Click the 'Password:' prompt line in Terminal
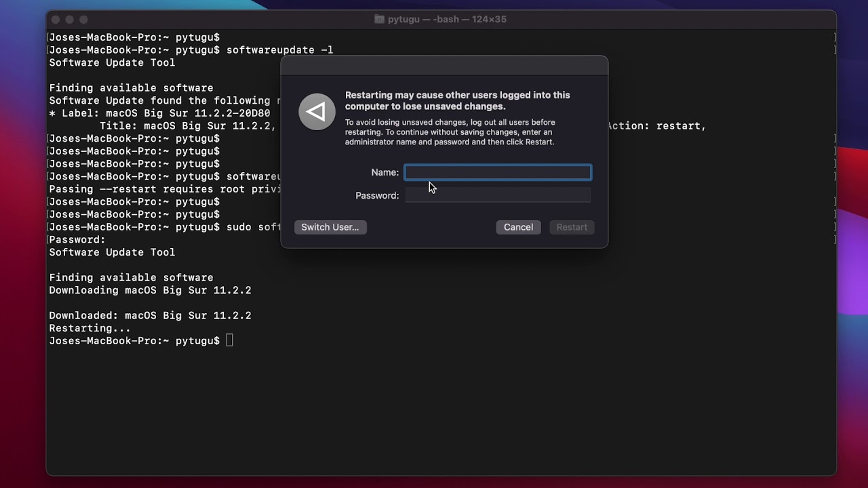 (77, 240)
